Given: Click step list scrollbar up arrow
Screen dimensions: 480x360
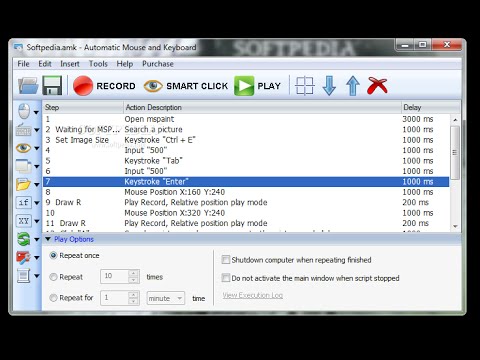Looking at the screenshot, I should tap(455, 120).
